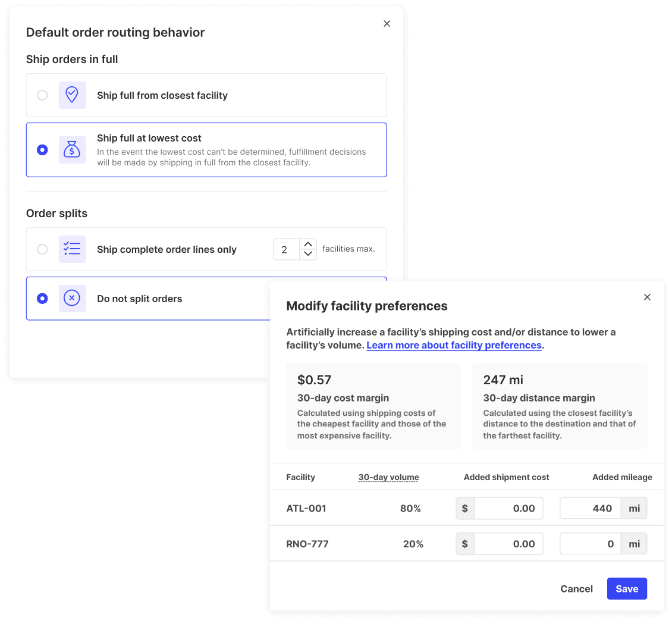Open the Learn more about facility preferences link

click(454, 345)
